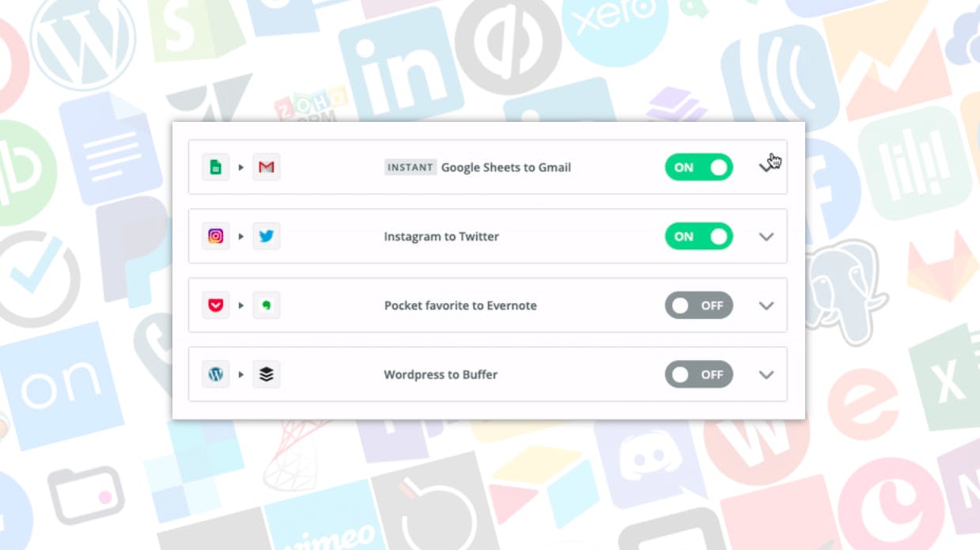Switch on the Wordpress to Buffer toggle
The width and height of the screenshot is (980, 550).
pos(698,374)
